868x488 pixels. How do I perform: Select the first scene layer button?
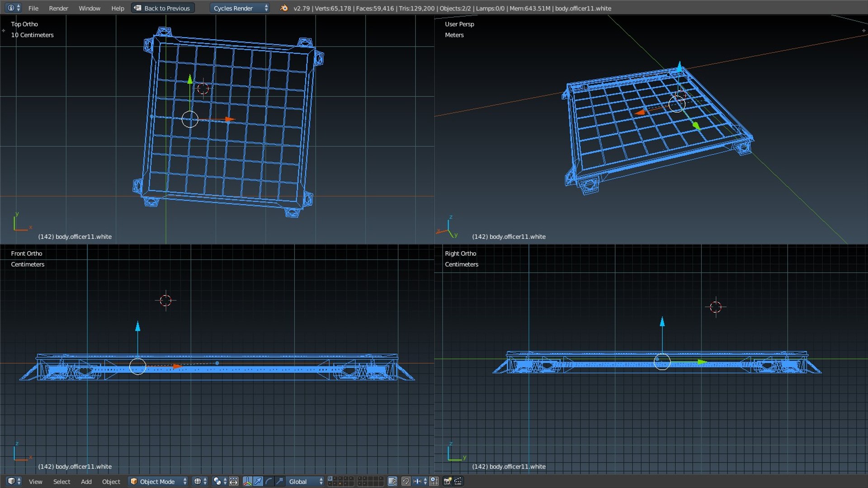330,479
